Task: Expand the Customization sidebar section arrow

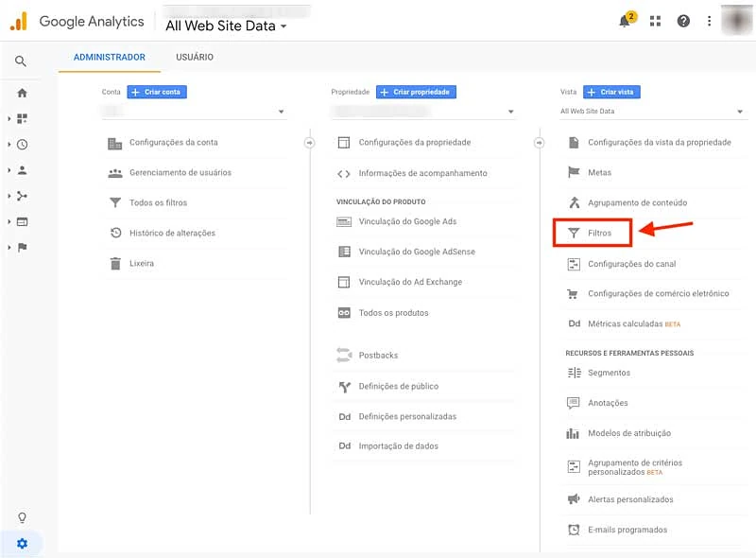Action: coord(9,118)
